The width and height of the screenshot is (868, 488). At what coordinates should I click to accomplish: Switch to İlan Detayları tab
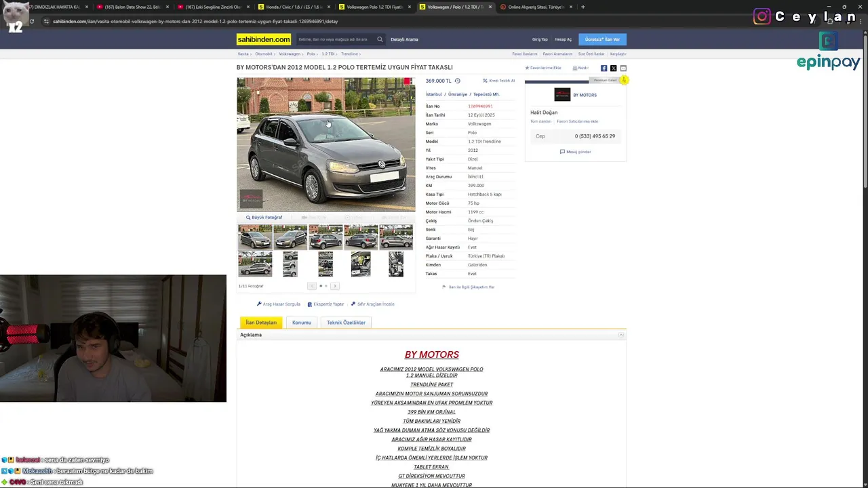click(x=261, y=323)
